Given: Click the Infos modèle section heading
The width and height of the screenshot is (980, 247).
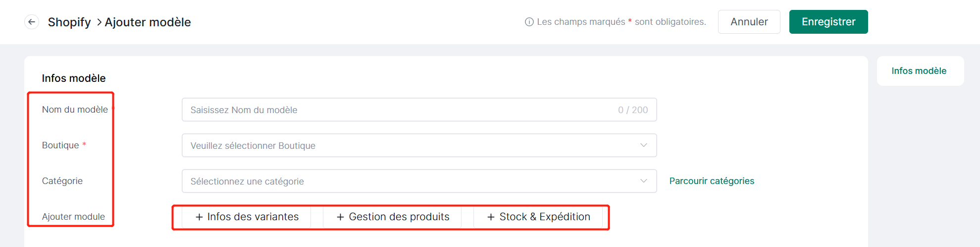Looking at the screenshot, I should [x=74, y=78].
